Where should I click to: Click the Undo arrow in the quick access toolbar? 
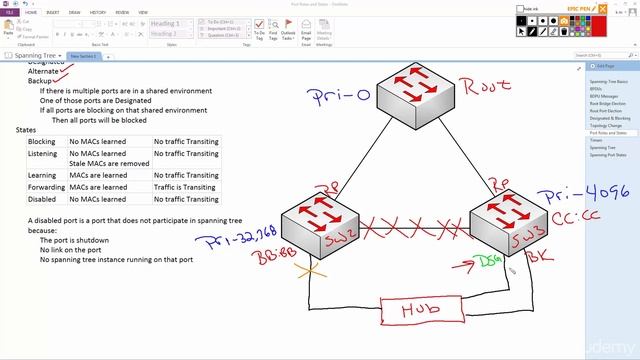(x=25, y=4)
